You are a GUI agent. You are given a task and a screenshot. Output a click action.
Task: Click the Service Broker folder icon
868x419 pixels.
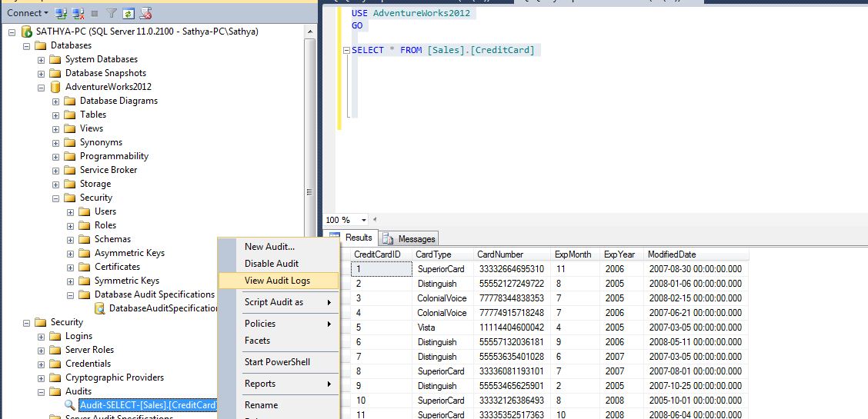click(x=70, y=170)
